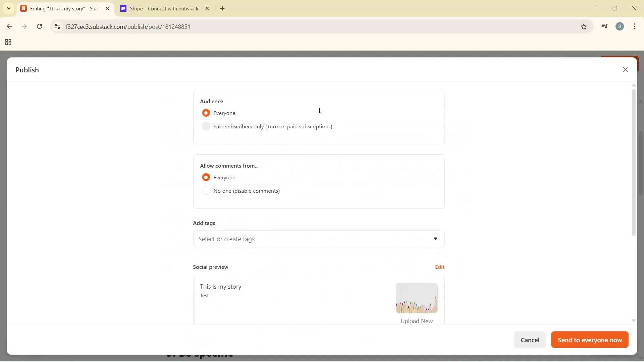This screenshot has width=644, height=362.
Task: Bookmark this page using the star icon
Action: pos(584,26)
